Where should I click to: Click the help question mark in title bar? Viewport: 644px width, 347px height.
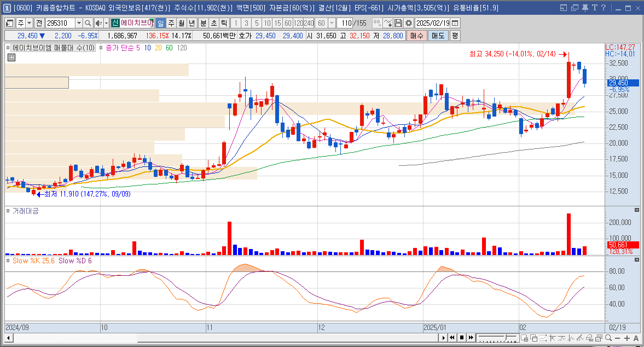(x=604, y=8)
